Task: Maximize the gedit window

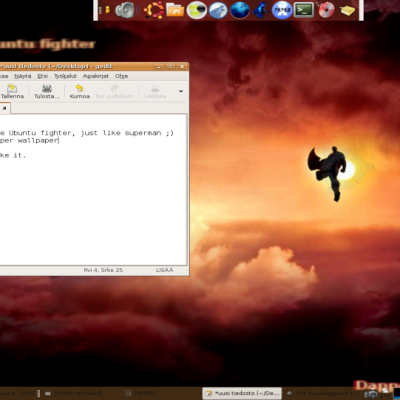Action: 170,67
